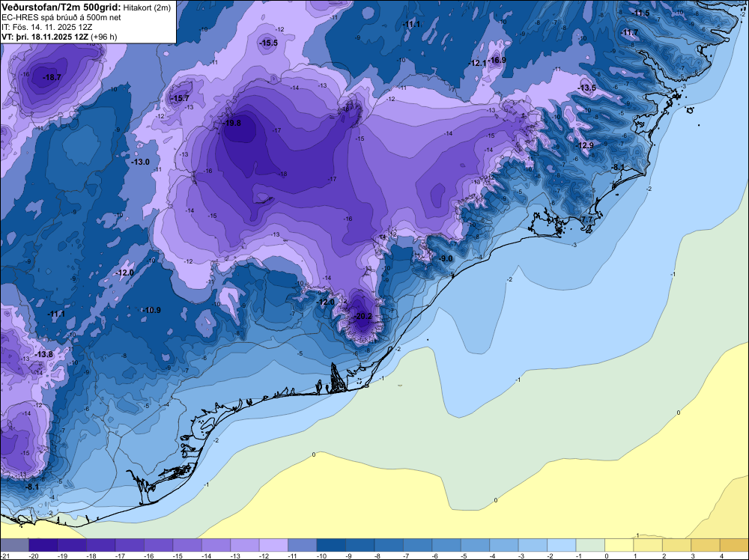Click the -20.2 coldest spot label
749x560 pixels.
pos(363,316)
